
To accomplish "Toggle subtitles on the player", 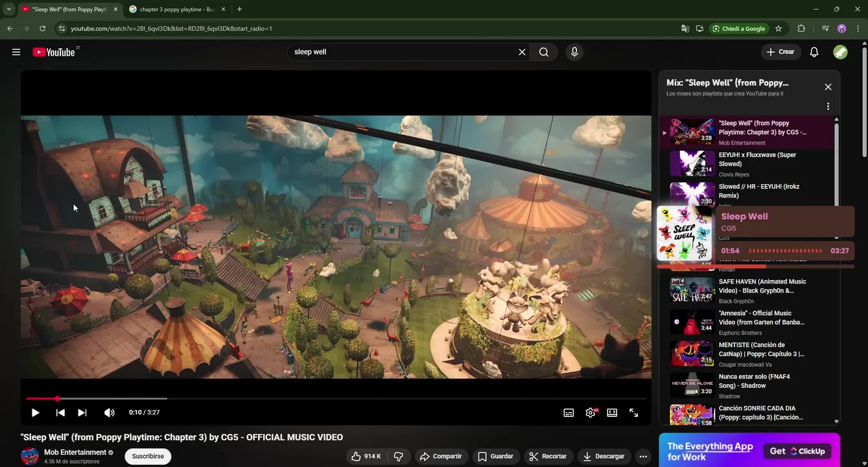I will [x=569, y=413].
